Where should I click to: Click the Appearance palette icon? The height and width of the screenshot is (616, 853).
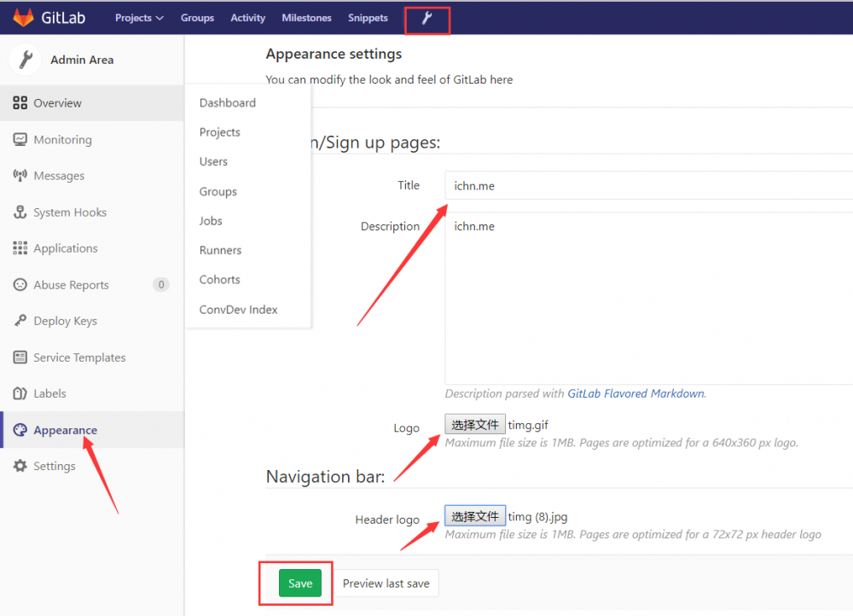point(20,430)
